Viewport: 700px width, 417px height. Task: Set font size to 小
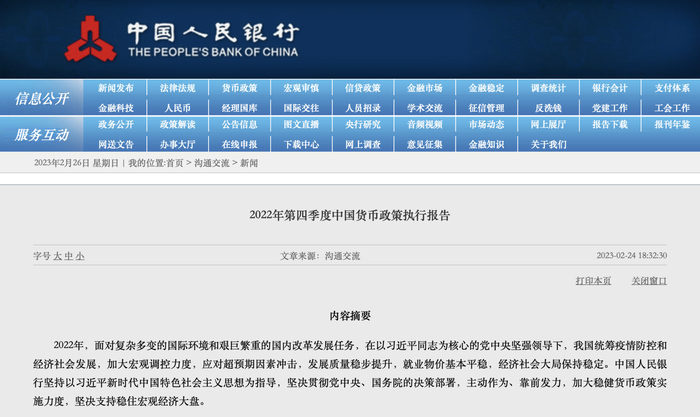tap(80, 256)
